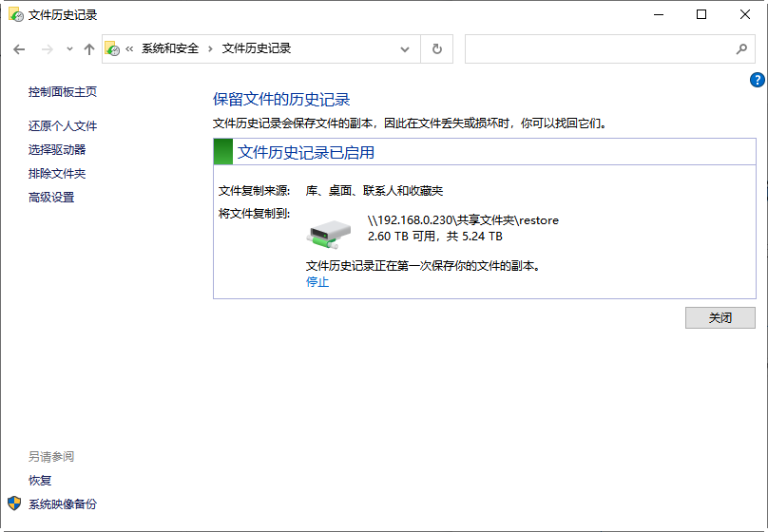This screenshot has width=768, height=532.
Task: Focus the control panel search box
Action: [x=610, y=49]
